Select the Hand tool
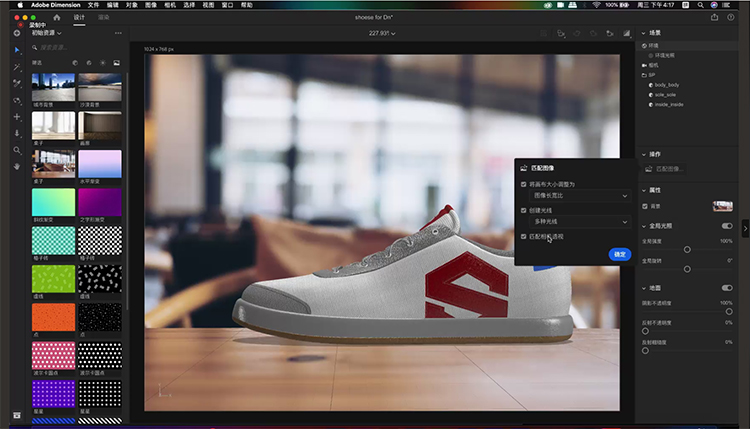 17,166
